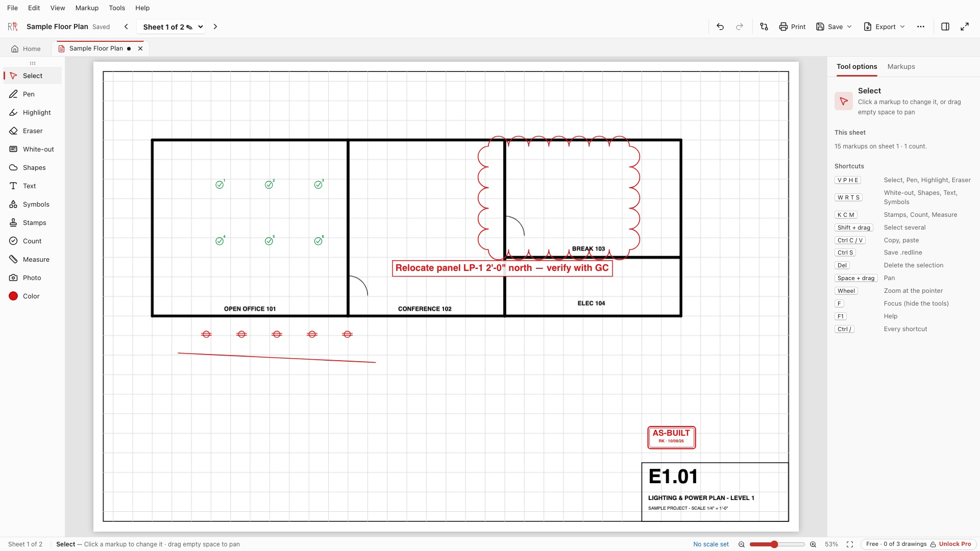Click the No scale set link
Viewport: 980px width, 551px height.
coord(710,544)
